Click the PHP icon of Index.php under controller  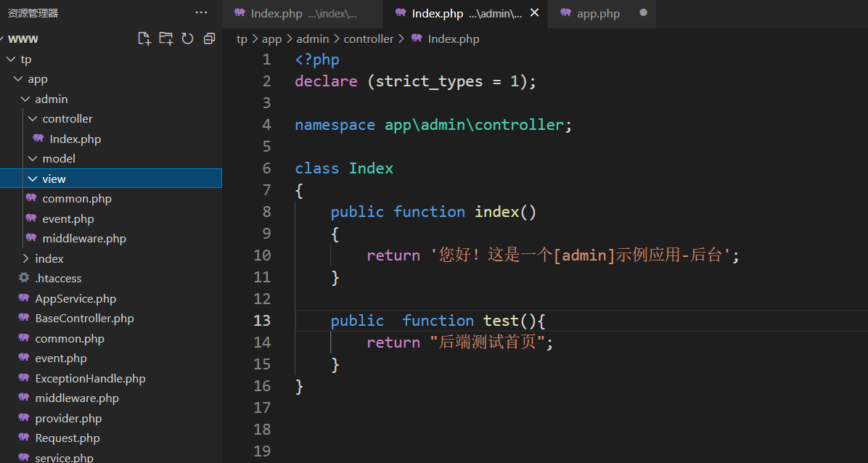(38, 139)
